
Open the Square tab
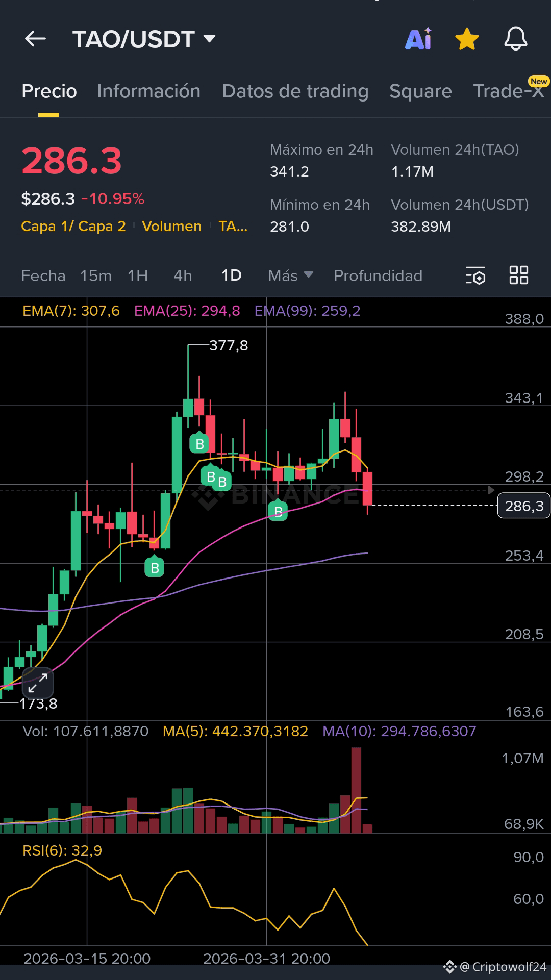(x=420, y=91)
